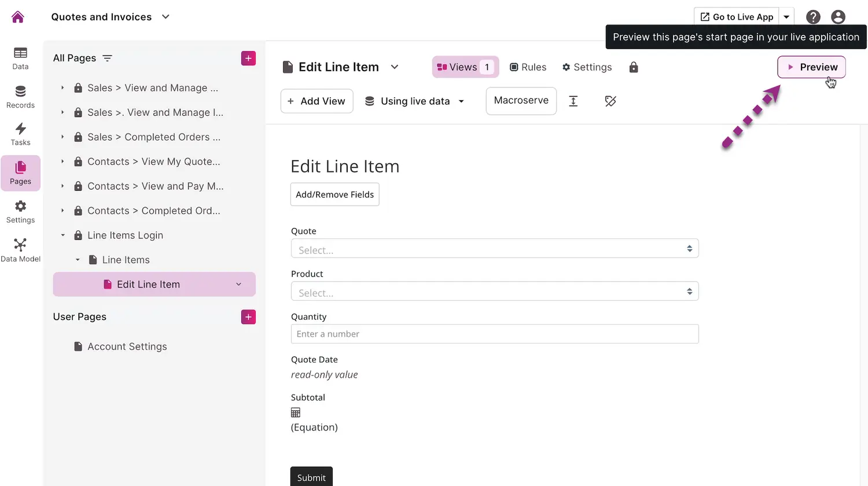Click the vertical spacing icon in toolbar
The image size is (868, 486).
point(573,101)
